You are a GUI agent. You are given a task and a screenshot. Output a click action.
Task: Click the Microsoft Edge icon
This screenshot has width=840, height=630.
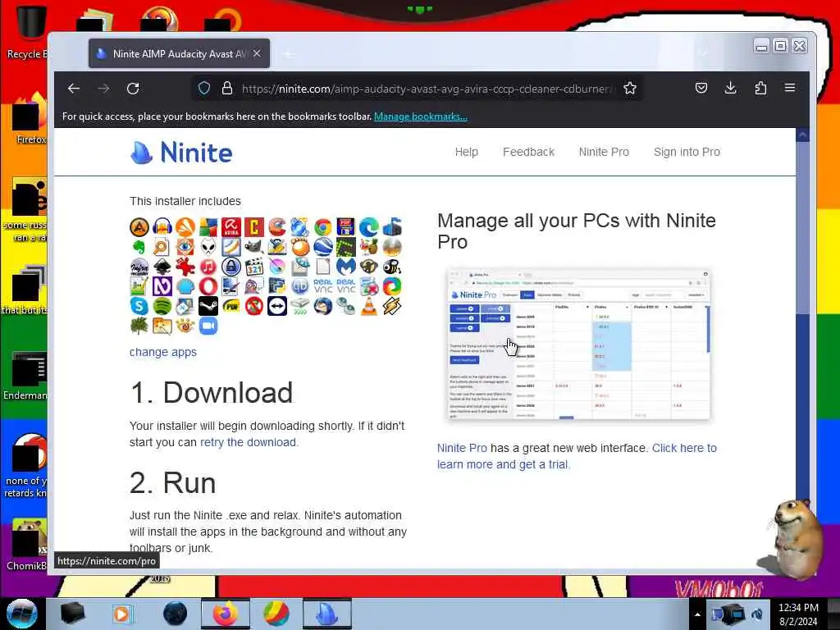tap(369, 227)
